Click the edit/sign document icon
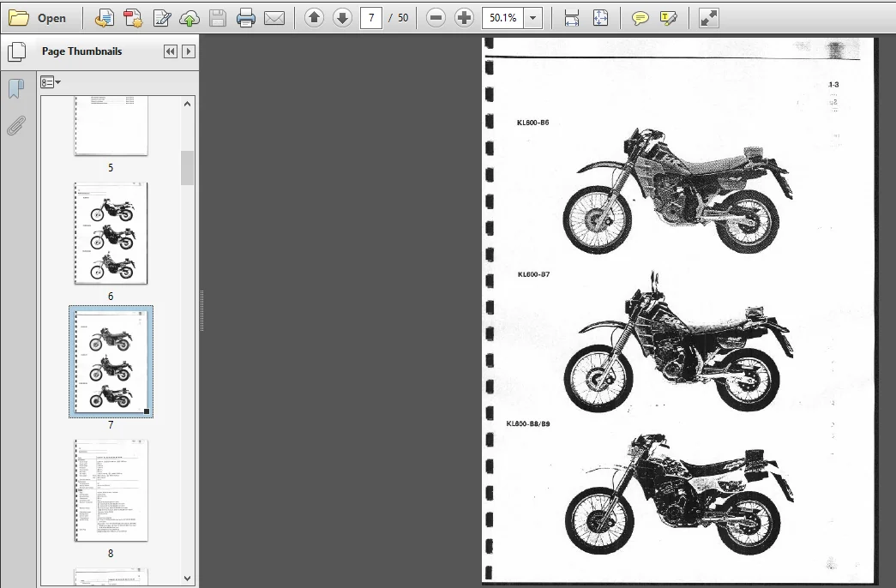The height and width of the screenshot is (588, 896). (162, 18)
